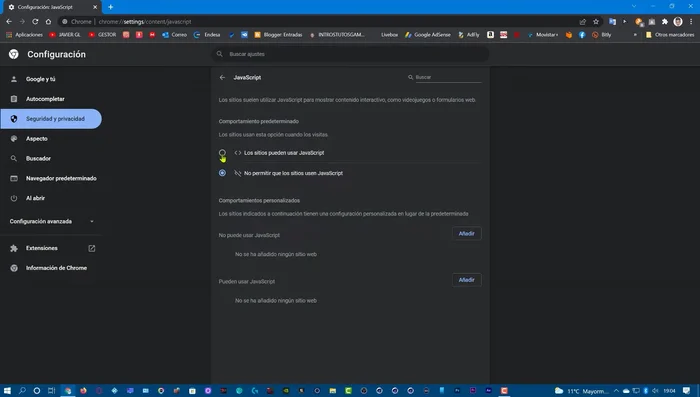The width and height of the screenshot is (700, 397).
Task: Share this page using the share icon
Action: 583,21
